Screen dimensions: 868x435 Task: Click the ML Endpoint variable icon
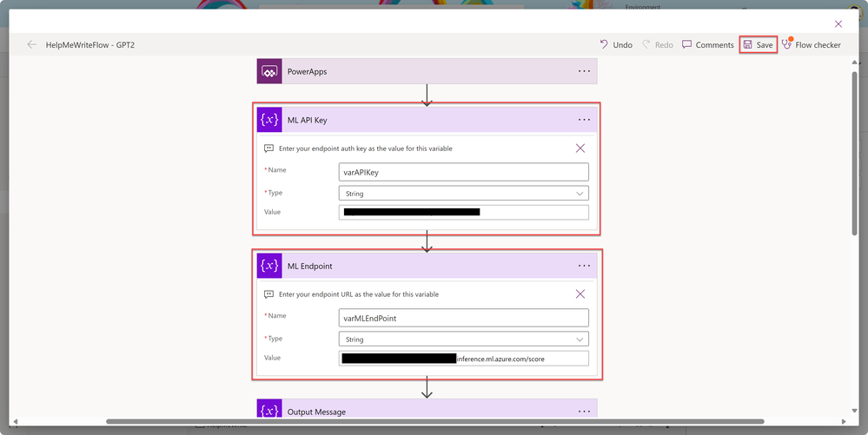[x=269, y=266]
